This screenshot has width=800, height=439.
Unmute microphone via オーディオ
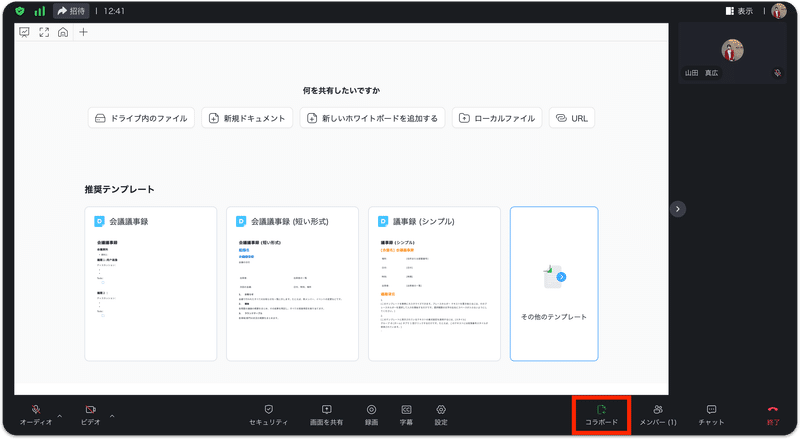pos(36,415)
